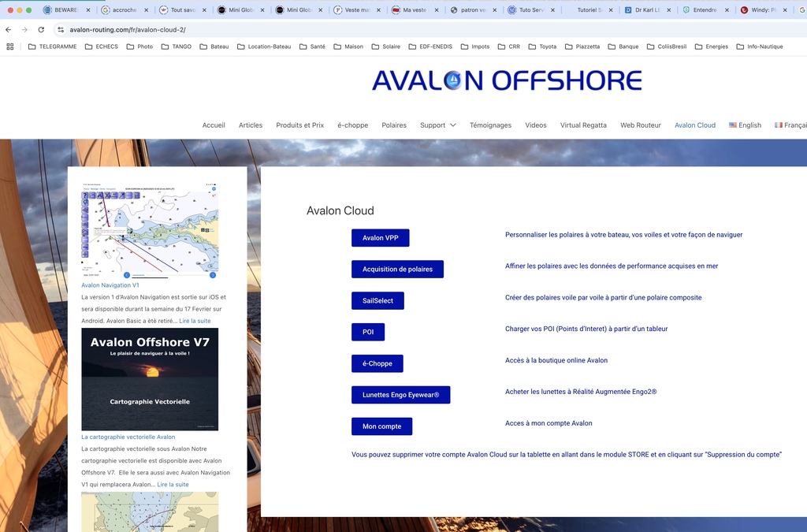Open the CRR bookmark folder
Viewport: 807px width, 532px height.
click(509, 47)
